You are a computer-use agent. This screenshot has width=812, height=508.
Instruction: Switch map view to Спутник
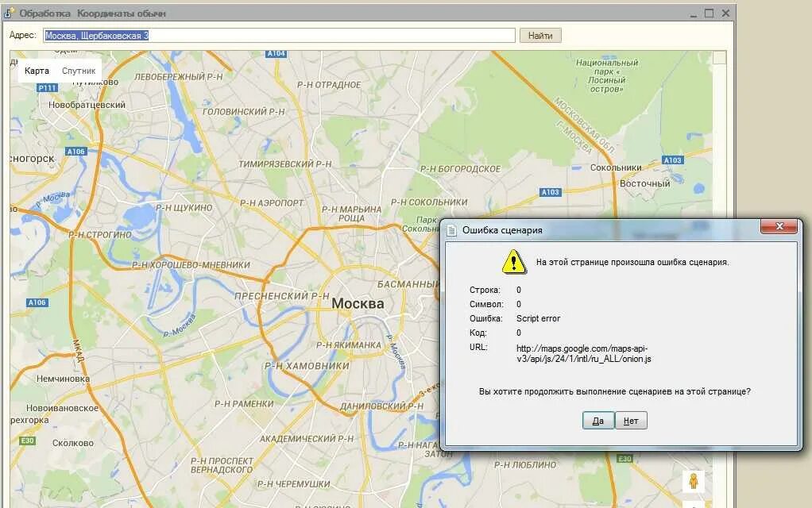click(x=79, y=71)
